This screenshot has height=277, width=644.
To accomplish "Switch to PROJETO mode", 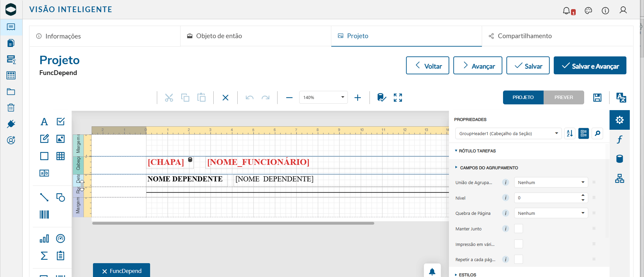I will (x=523, y=97).
